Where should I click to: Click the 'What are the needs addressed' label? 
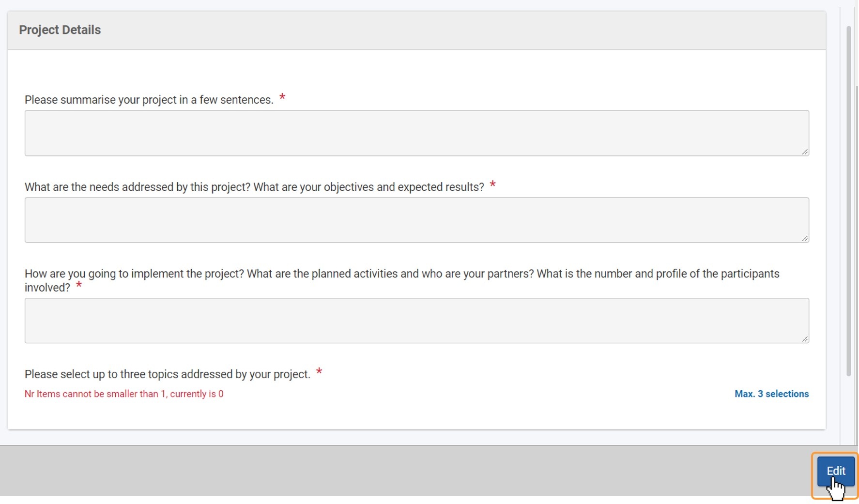click(254, 187)
